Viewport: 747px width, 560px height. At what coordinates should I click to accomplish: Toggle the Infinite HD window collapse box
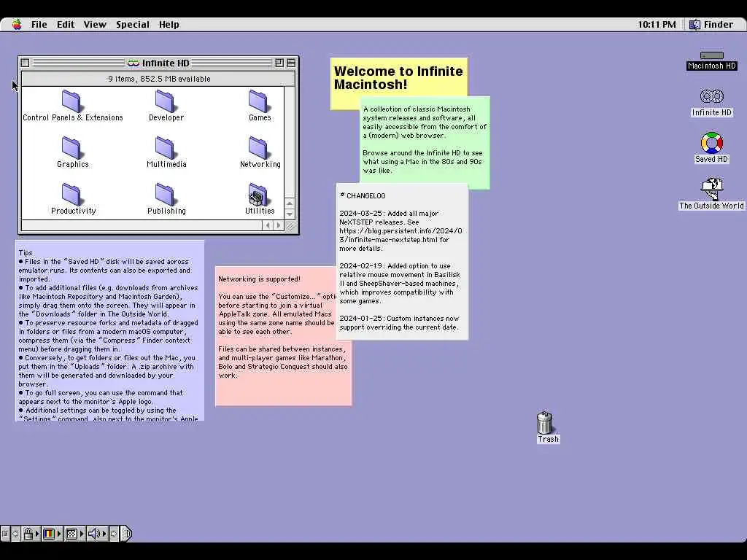coord(291,63)
